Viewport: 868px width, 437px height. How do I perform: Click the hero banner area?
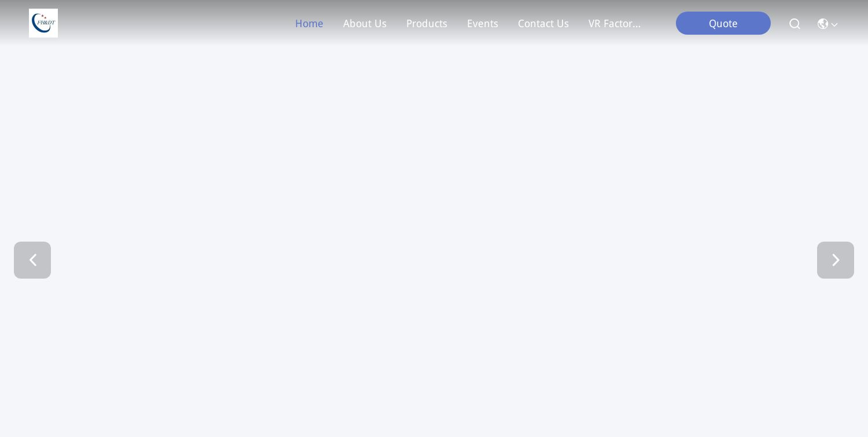pyautogui.click(x=434, y=231)
